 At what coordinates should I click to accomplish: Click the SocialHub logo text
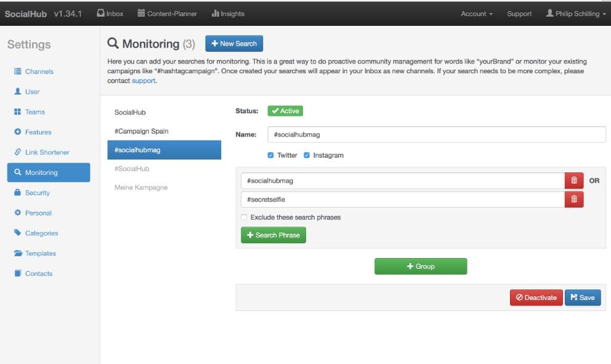pyautogui.click(x=26, y=14)
